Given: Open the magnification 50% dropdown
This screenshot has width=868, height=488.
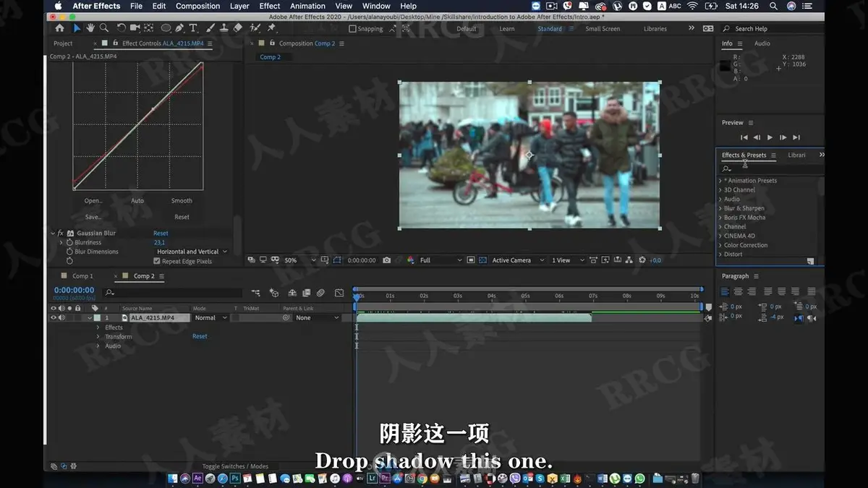Looking at the screenshot, I should [x=299, y=260].
